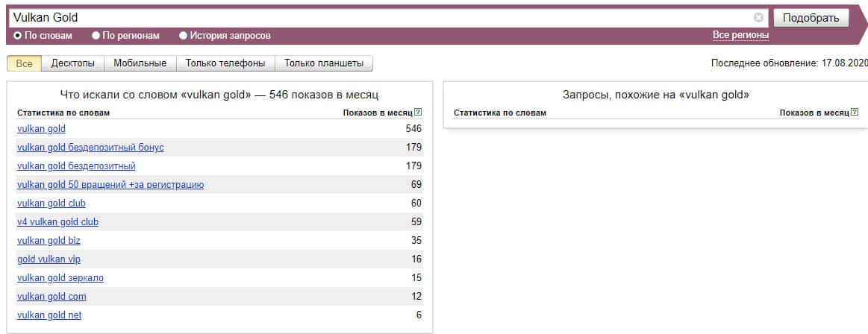This screenshot has height=334, width=868.
Task: Select the 'История запросов' radio button
Action: (x=183, y=35)
